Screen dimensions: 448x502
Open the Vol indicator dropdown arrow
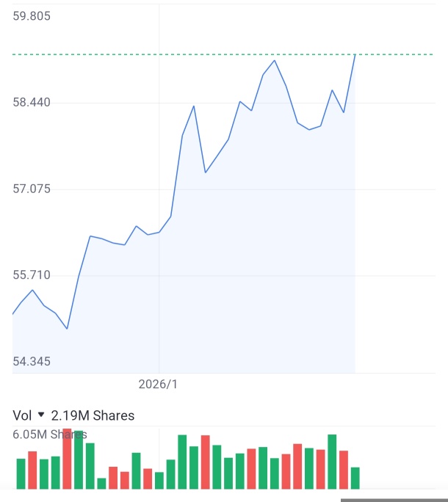pyautogui.click(x=41, y=415)
